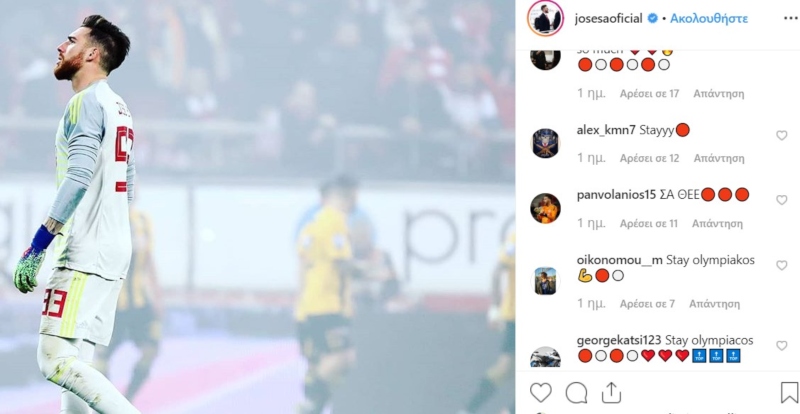Image resolution: width=800 pixels, height=414 pixels.
Task: Like the post with heart icon
Action: (x=541, y=393)
